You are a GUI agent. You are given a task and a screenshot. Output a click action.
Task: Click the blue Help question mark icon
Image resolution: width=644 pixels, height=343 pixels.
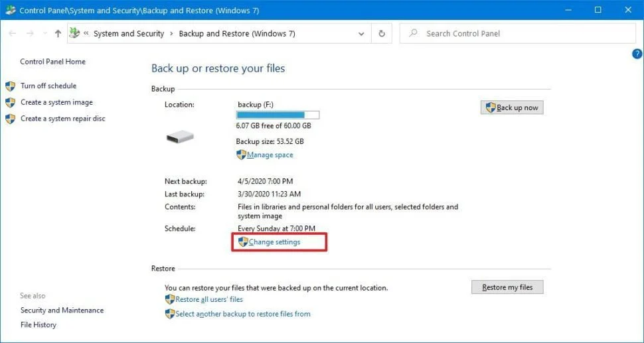click(637, 54)
